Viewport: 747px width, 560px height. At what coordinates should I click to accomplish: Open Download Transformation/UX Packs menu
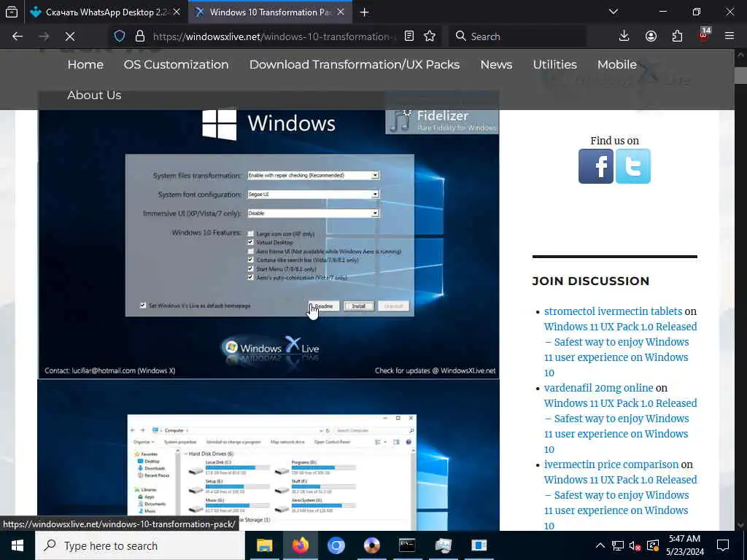click(355, 65)
